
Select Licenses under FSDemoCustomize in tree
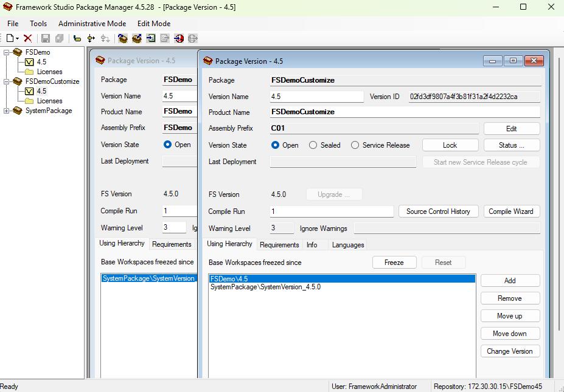click(x=50, y=101)
